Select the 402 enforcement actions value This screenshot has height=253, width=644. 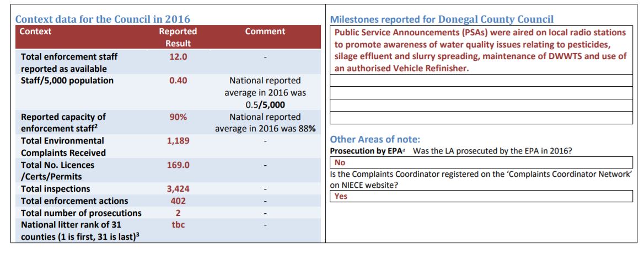[178, 201]
